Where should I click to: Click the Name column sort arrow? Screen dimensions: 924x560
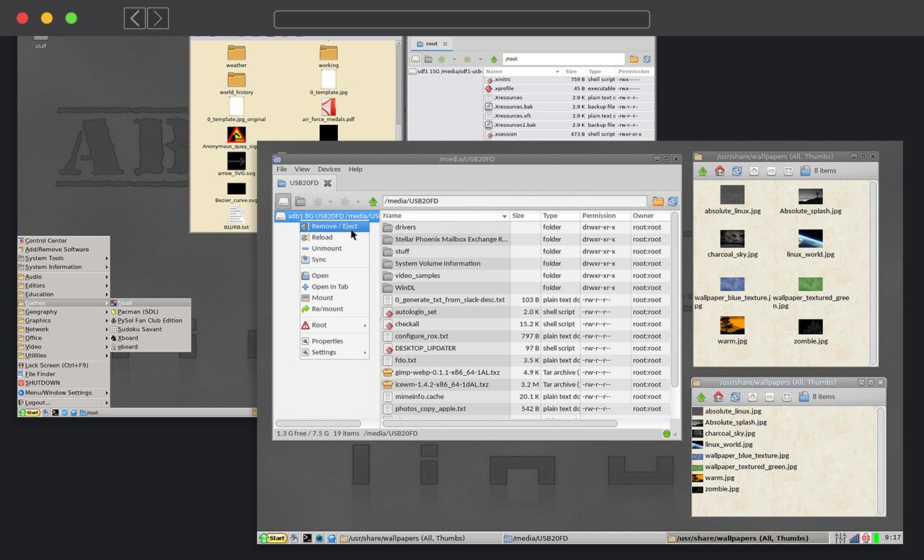pos(504,216)
